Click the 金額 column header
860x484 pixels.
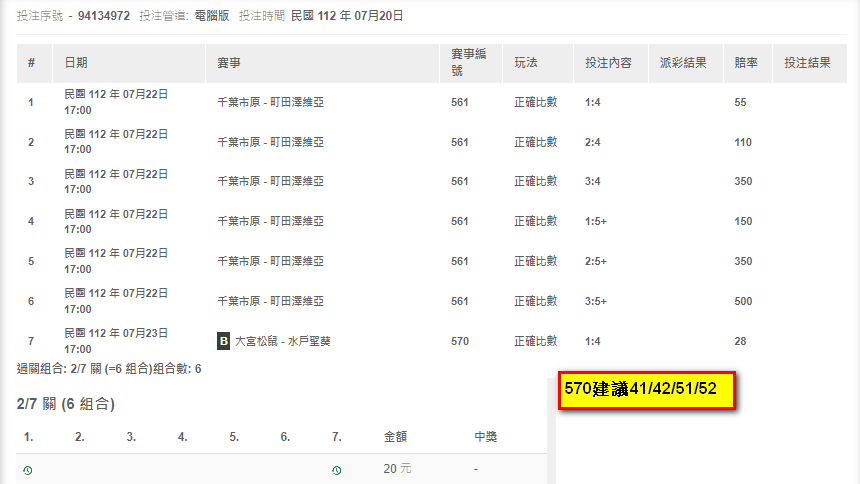coord(395,437)
